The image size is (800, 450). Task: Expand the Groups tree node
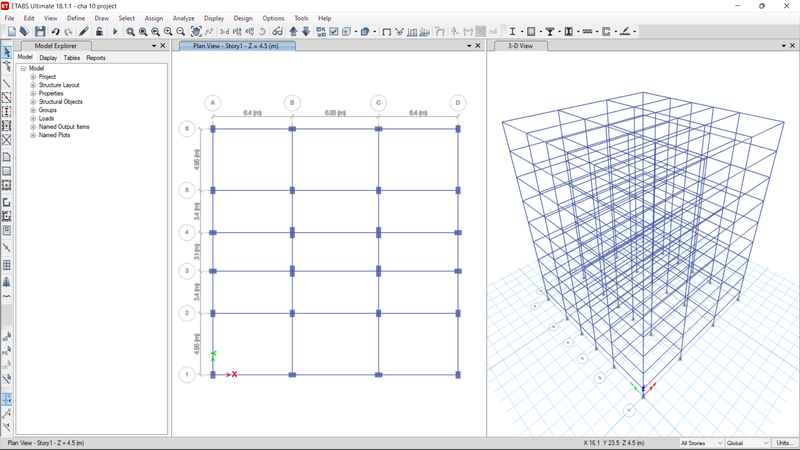tap(33, 110)
